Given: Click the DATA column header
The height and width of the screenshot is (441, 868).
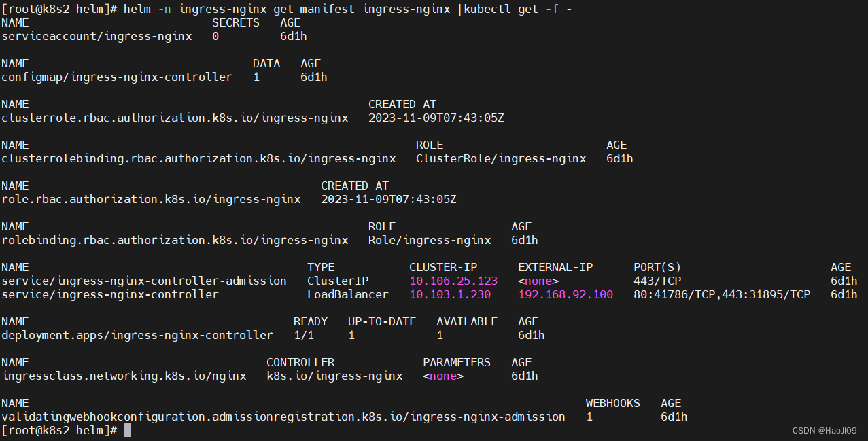Looking at the screenshot, I should [x=266, y=63].
